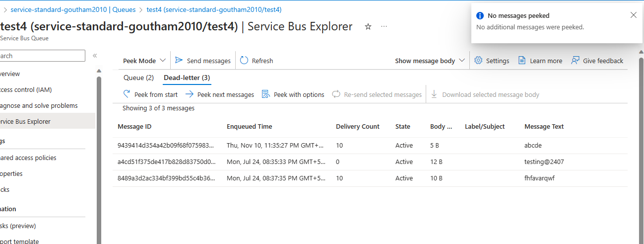This screenshot has width=644, height=244.
Task: Select the Dead-letter (3) tab
Action: click(x=187, y=78)
